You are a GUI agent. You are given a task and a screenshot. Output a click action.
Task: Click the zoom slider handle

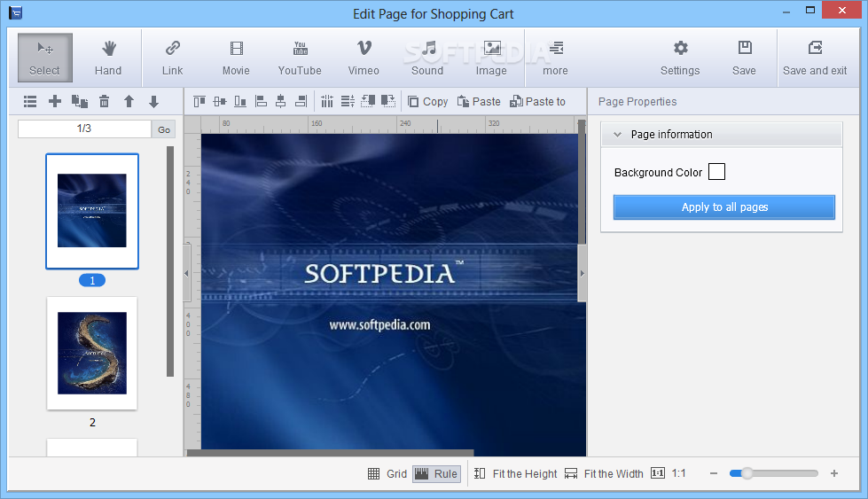747,473
